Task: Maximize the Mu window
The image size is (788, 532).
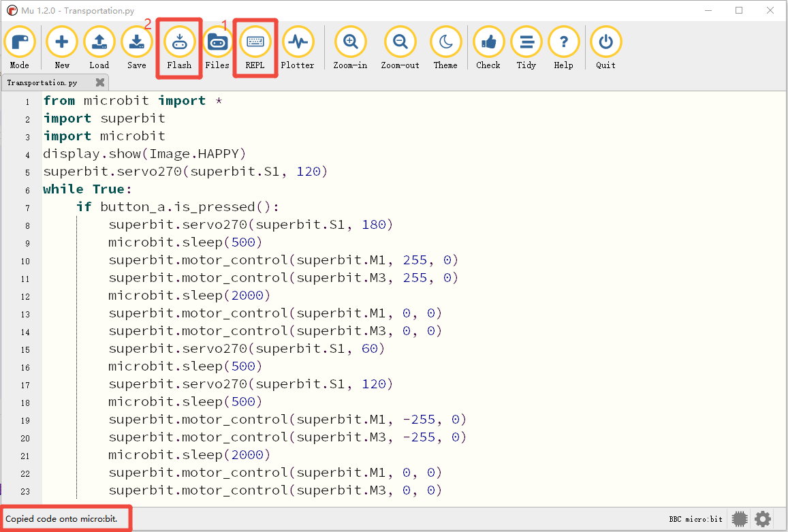Action: 739,10
